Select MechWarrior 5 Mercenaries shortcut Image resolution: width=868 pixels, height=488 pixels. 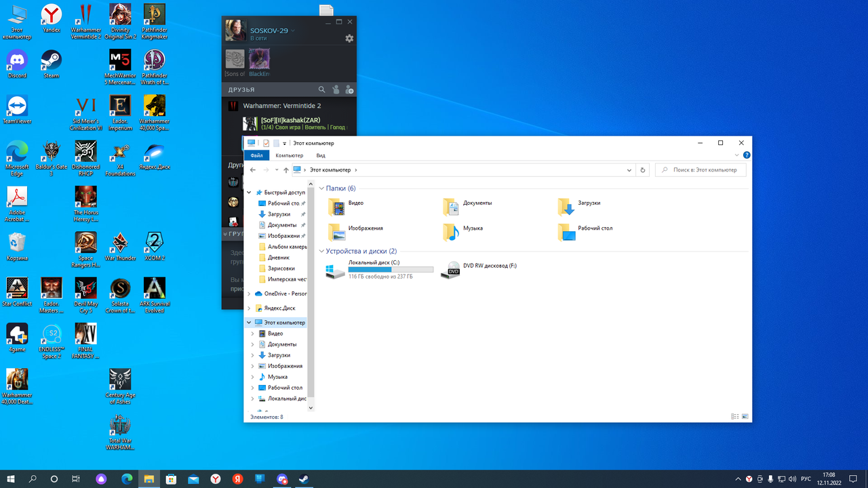coord(120,68)
